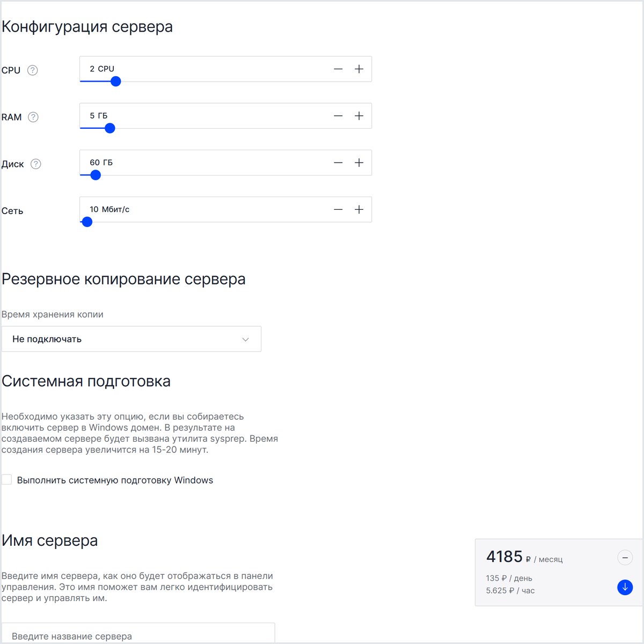The width and height of the screenshot is (644, 644).
Task: Increase Диск size with plus button
Action: pyautogui.click(x=359, y=163)
